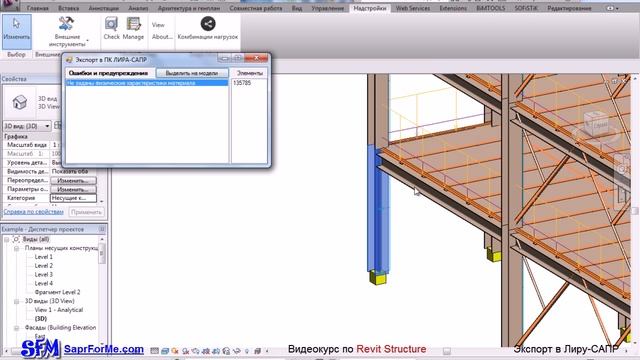Expand the Выбор panel title

coord(16,54)
